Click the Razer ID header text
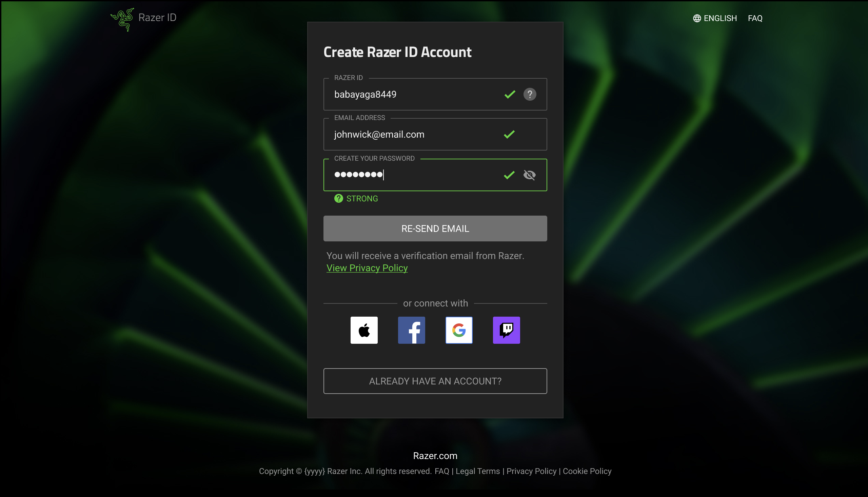 point(157,17)
